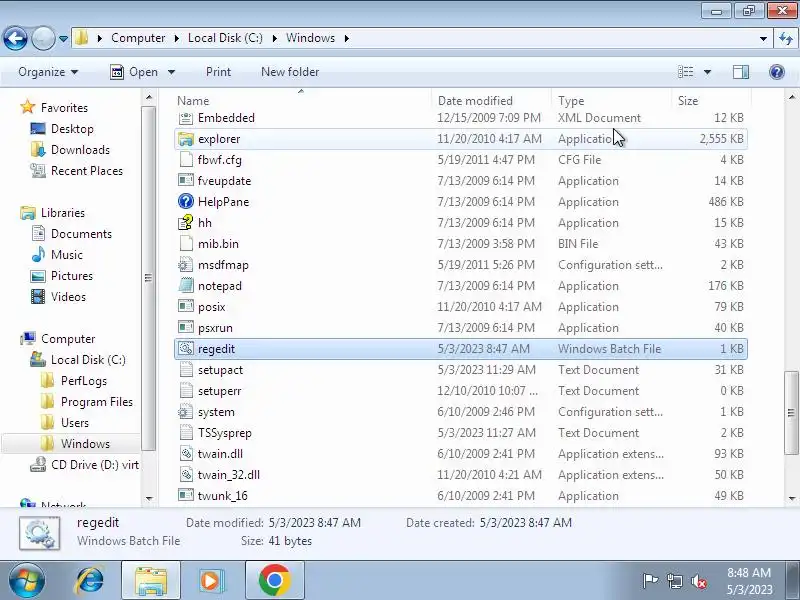
Task: Sort by the Name column header
Action: 303,101
